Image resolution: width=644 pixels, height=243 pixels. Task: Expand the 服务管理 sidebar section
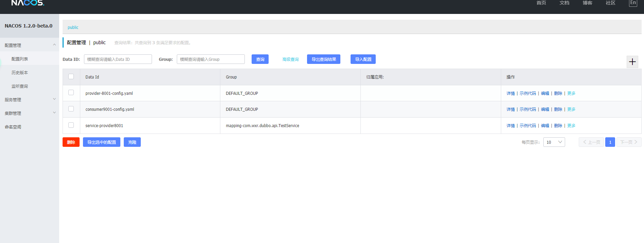30,99
